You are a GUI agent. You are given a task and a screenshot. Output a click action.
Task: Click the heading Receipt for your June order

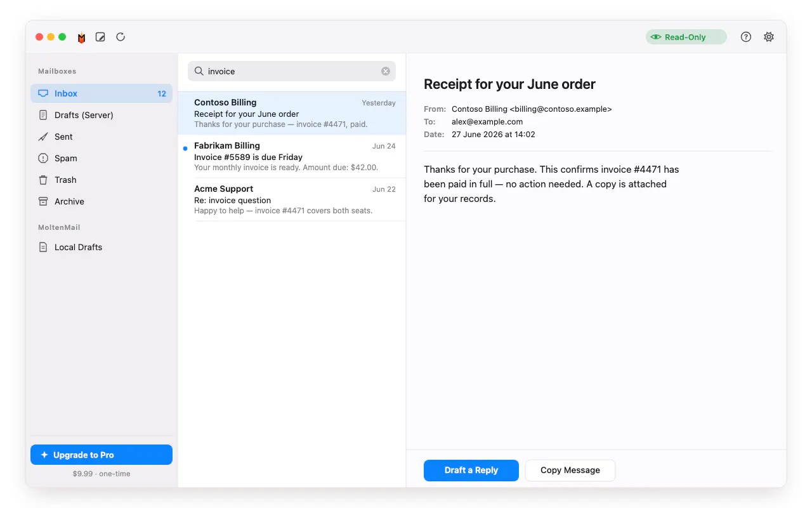[509, 84]
